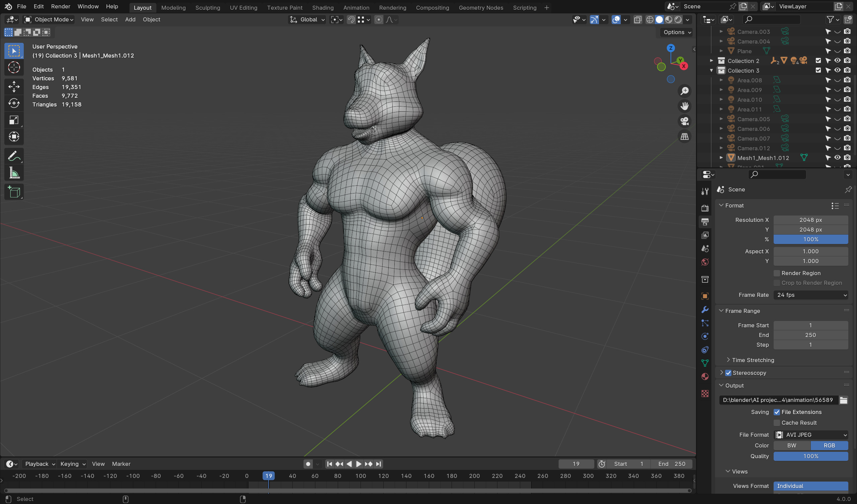Activate the Rotate tool
857x504 pixels.
pos(14,103)
